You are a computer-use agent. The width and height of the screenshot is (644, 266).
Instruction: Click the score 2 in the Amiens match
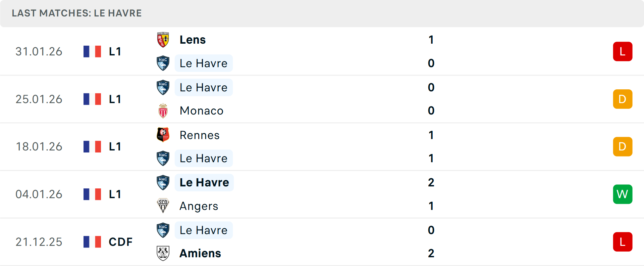[x=431, y=254]
